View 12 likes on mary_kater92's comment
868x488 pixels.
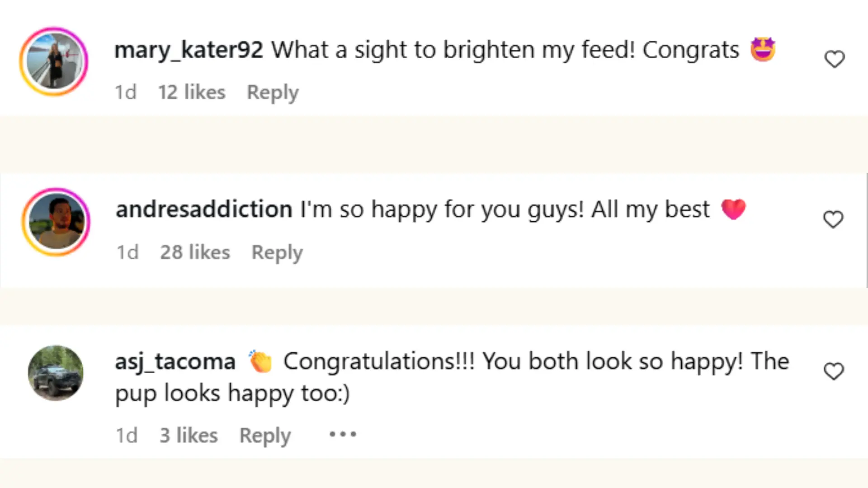pos(192,92)
